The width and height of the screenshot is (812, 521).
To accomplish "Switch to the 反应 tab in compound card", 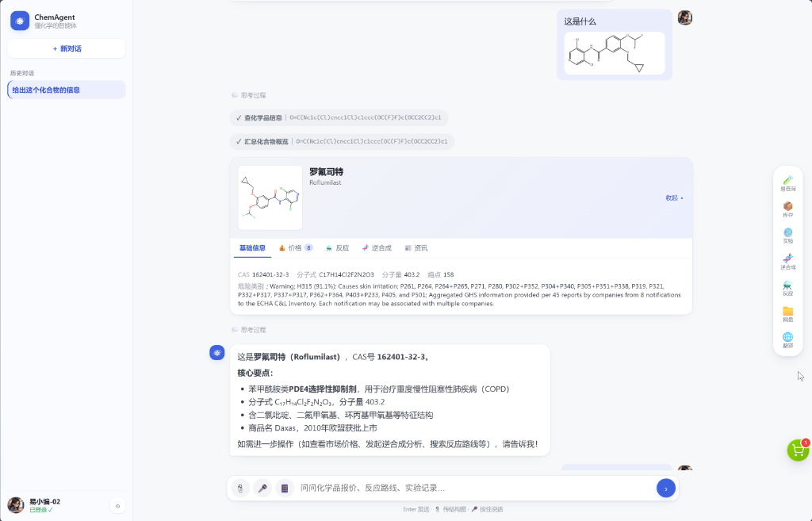I will click(337, 248).
